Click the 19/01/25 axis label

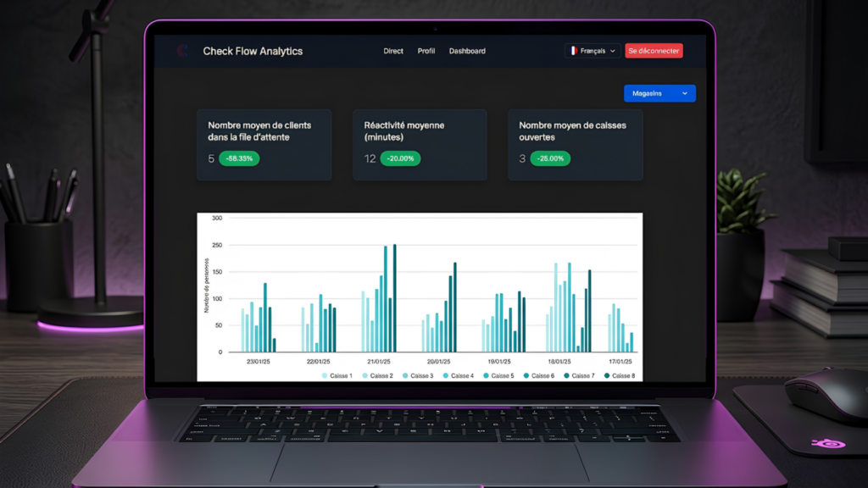(x=499, y=361)
